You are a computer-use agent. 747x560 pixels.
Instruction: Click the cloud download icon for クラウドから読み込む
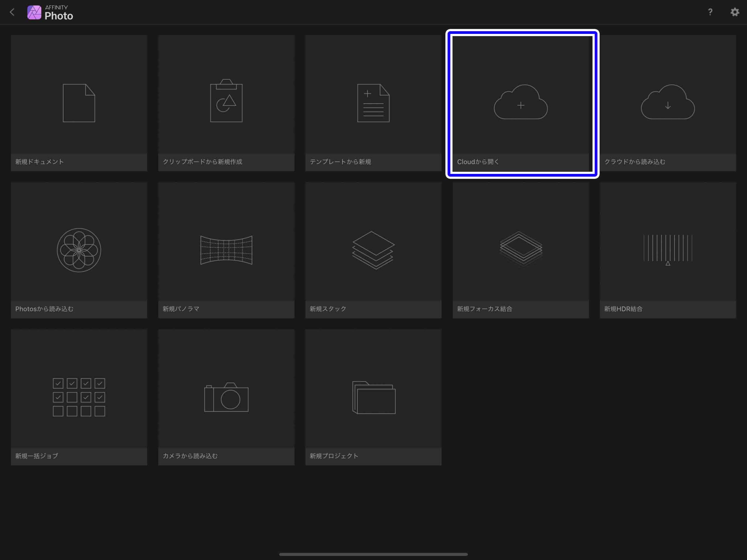click(668, 102)
